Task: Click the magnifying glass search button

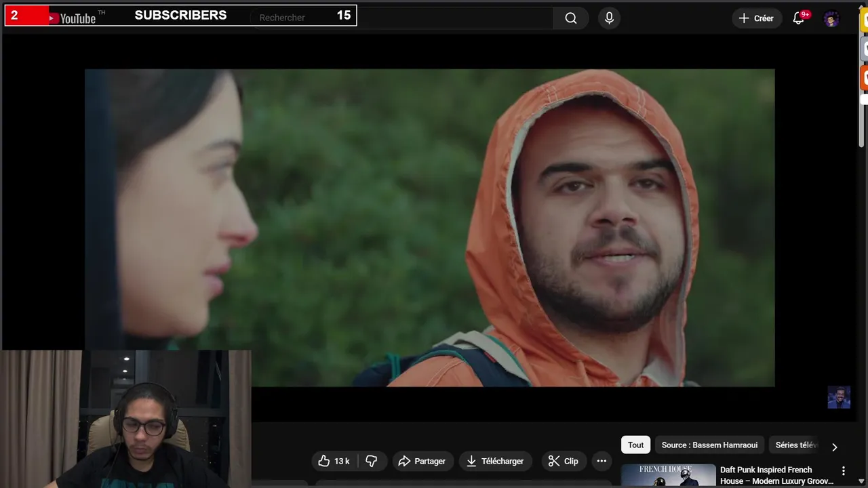Action: point(571,18)
